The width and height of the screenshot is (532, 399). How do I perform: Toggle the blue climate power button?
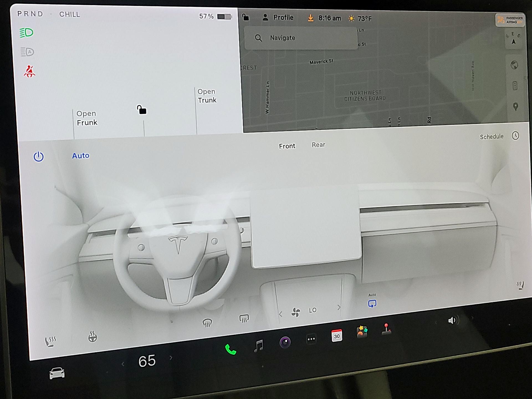click(x=39, y=157)
